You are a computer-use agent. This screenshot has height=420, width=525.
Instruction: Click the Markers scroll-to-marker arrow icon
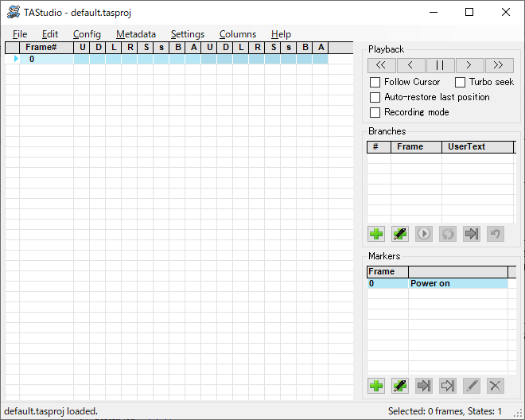point(448,386)
